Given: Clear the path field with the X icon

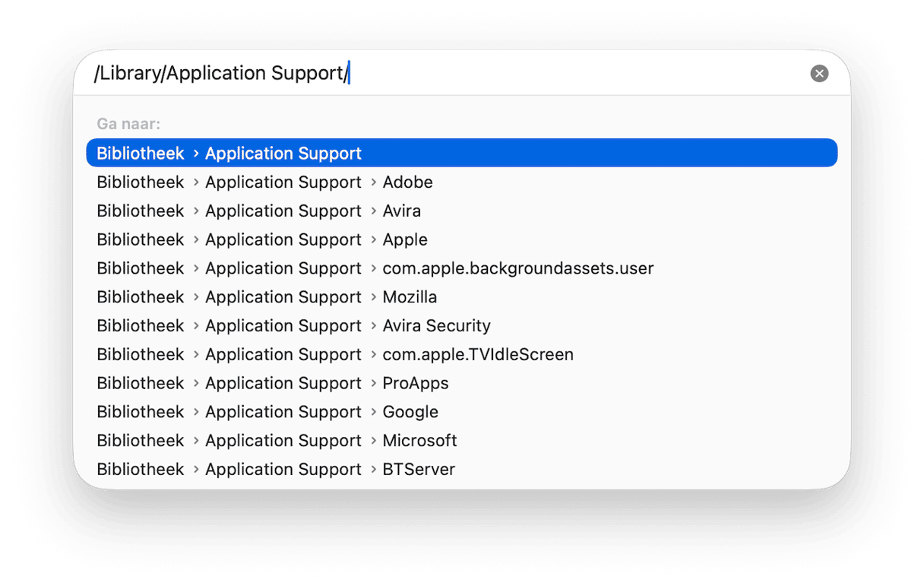Looking at the screenshot, I should pyautogui.click(x=819, y=73).
